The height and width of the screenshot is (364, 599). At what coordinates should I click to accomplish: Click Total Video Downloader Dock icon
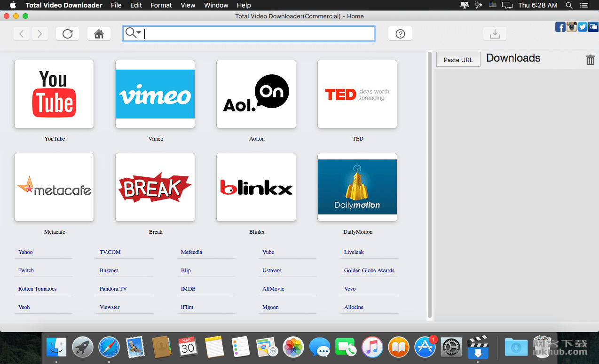478,348
